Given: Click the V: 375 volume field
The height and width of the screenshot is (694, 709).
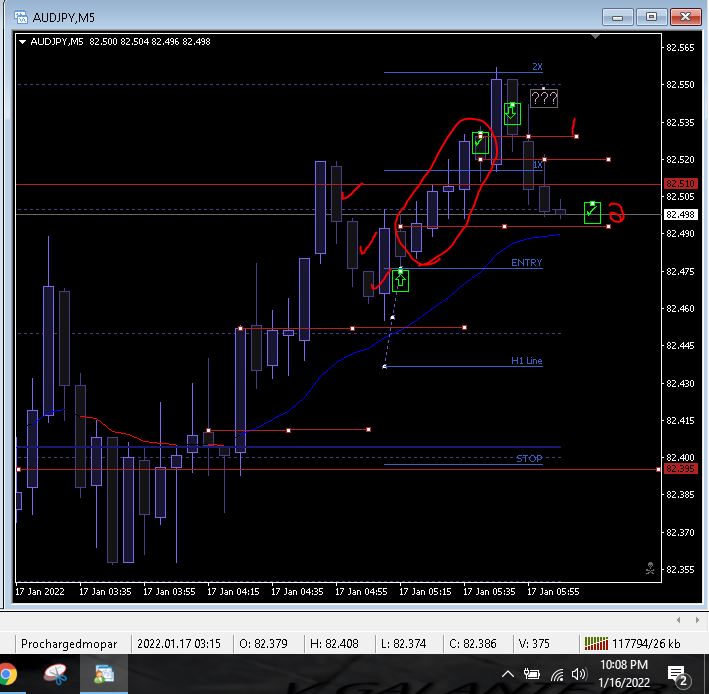Looking at the screenshot, I should [x=534, y=644].
